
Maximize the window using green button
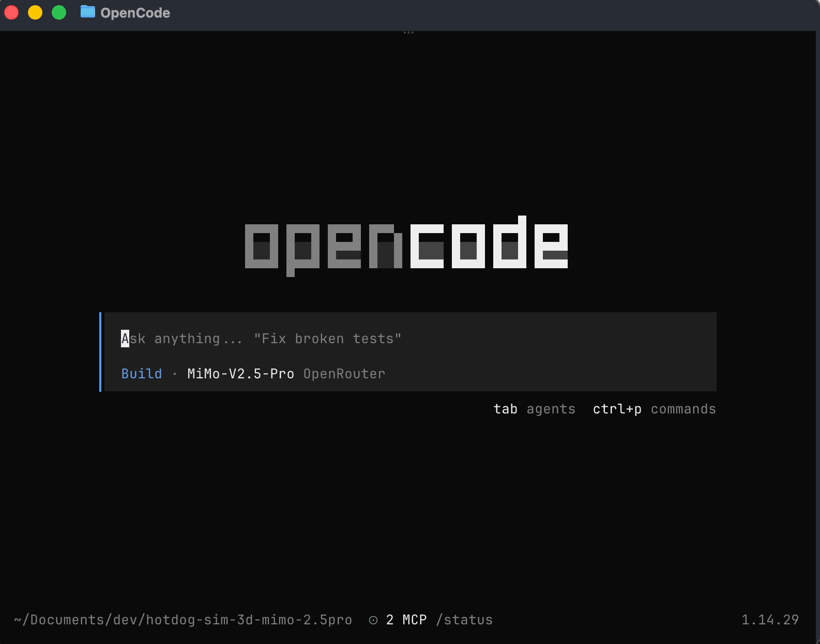pos(59,12)
